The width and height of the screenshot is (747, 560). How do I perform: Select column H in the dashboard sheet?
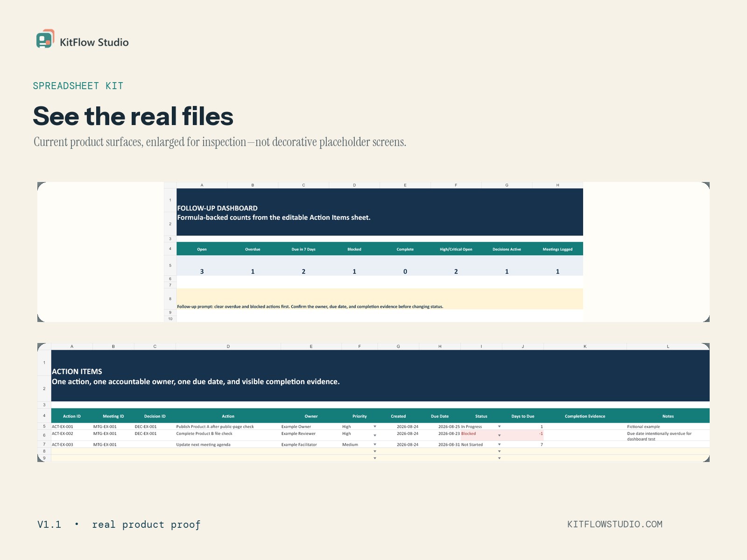click(x=557, y=185)
